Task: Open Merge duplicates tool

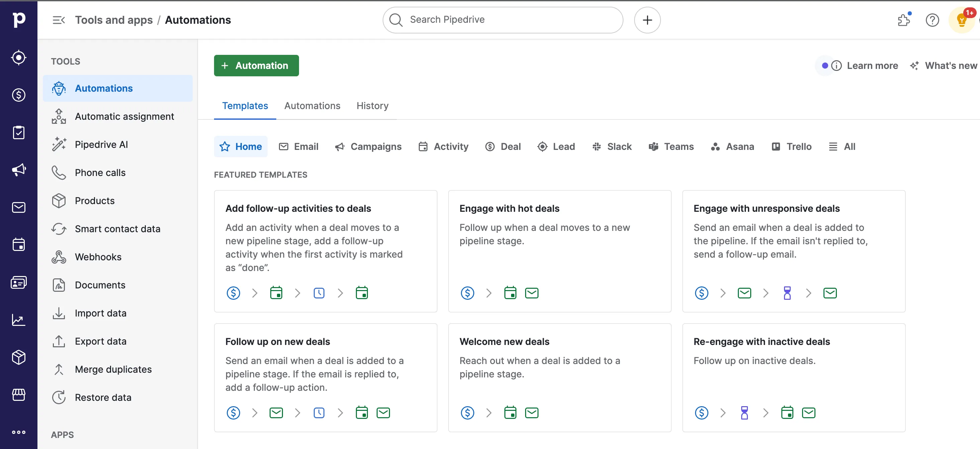Action: pos(117,369)
